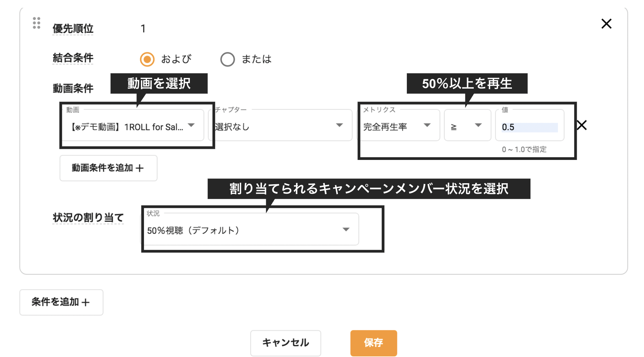Click inside the 値 input showing 0.5
644x357 pixels.
tap(529, 127)
